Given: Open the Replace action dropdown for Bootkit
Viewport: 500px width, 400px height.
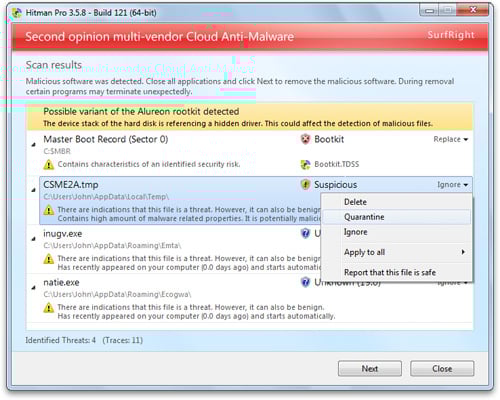Looking at the screenshot, I should [451, 139].
